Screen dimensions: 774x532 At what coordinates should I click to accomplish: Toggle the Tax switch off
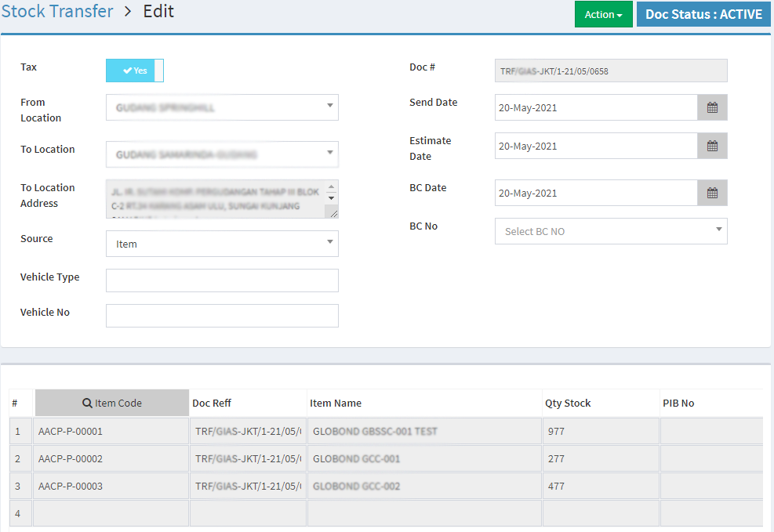(135, 71)
